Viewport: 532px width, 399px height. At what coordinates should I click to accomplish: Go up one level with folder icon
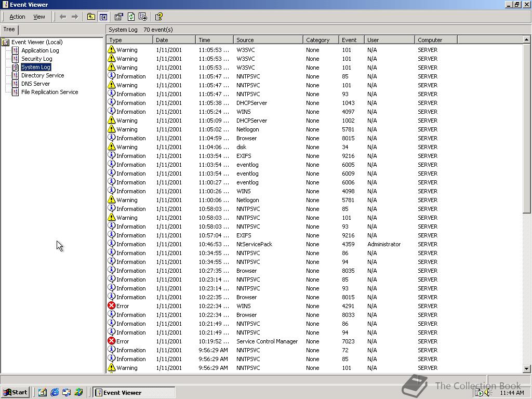pos(91,17)
